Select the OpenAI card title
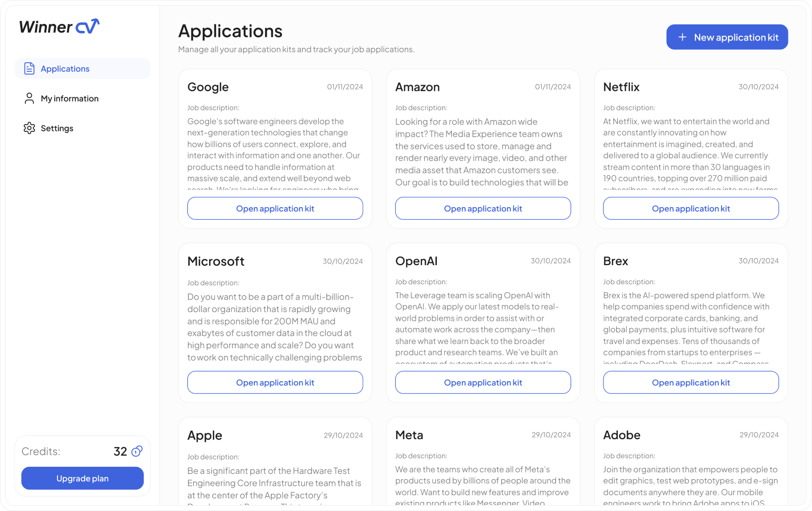The image size is (812, 511). [x=417, y=261]
